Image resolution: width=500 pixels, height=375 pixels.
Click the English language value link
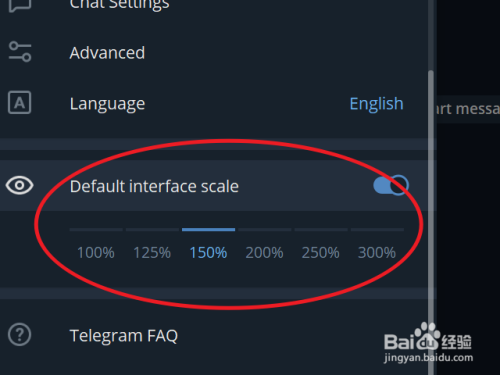(376, 104)
